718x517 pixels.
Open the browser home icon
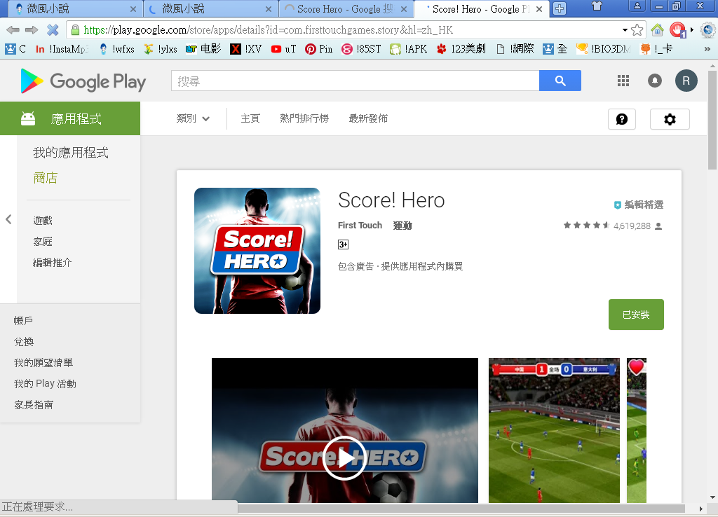pyautogui.click(x=658, y=30)
